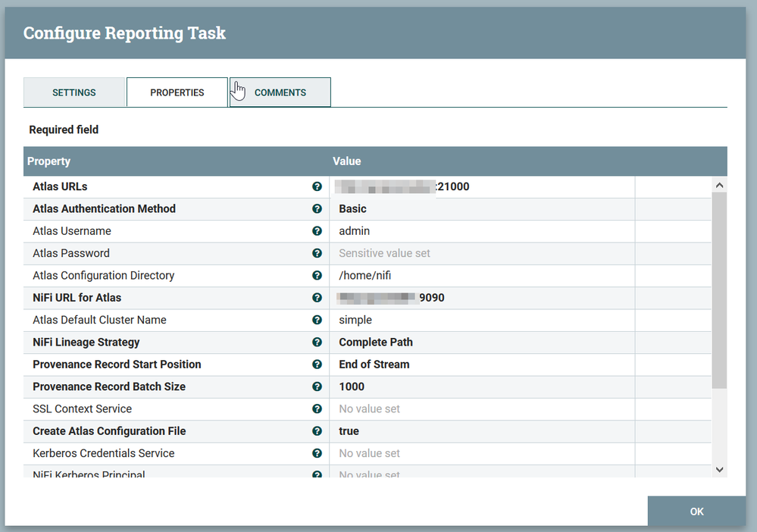Select the Properties tab
757x532 pixels.
coord(177,92)
